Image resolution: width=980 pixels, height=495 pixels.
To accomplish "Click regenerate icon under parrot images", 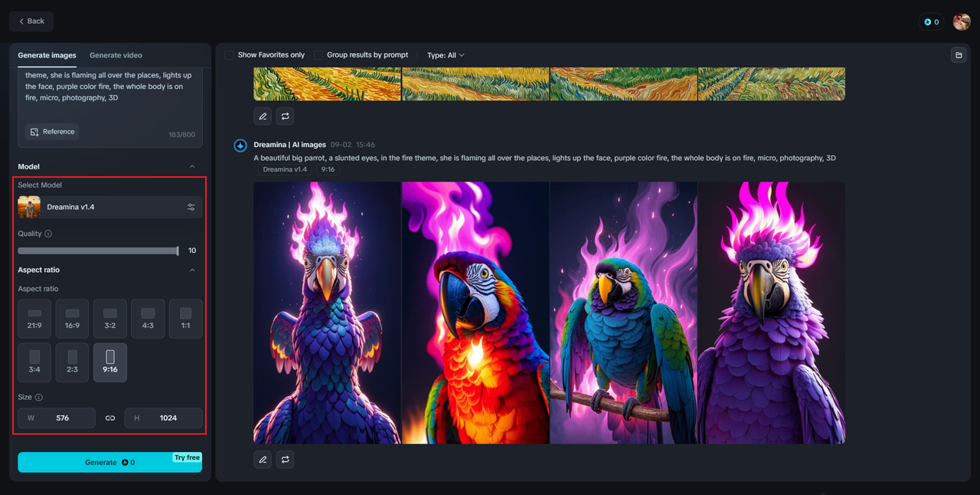I will click(285, 459).
